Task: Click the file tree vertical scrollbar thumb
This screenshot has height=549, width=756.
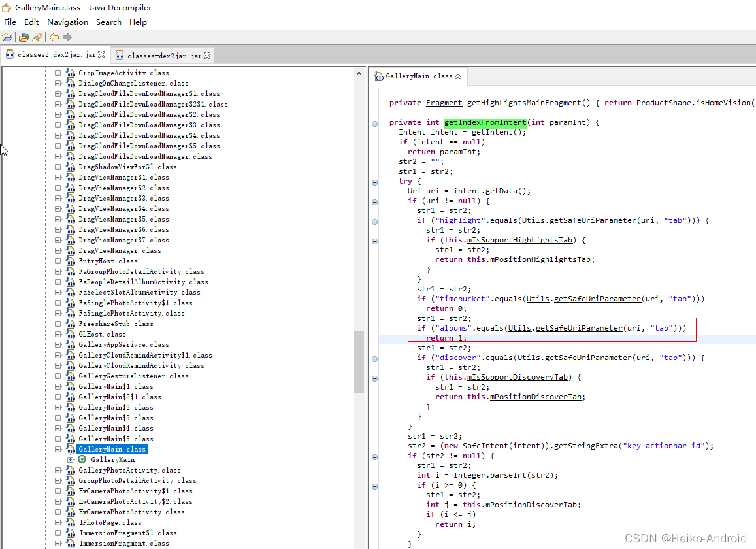Action: pyautogui.click(x=359, y=361)
